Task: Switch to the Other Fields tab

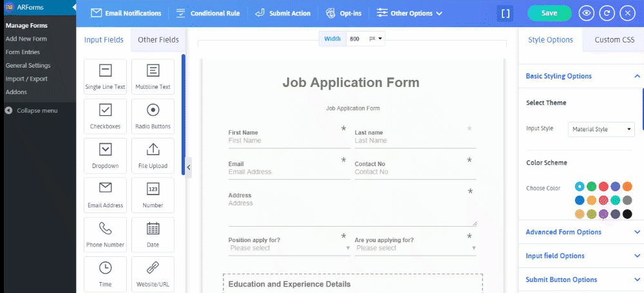Action: [x=158, y=40]
